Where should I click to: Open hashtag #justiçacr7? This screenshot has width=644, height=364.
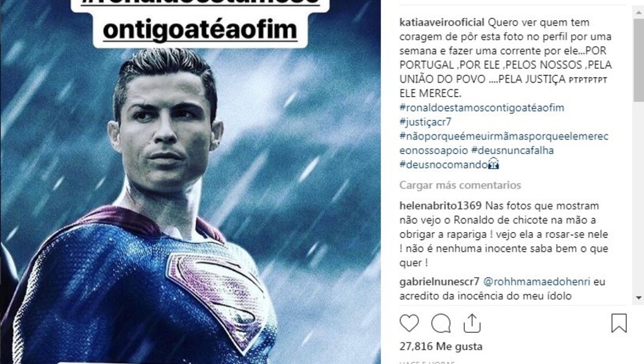(425, 122)
